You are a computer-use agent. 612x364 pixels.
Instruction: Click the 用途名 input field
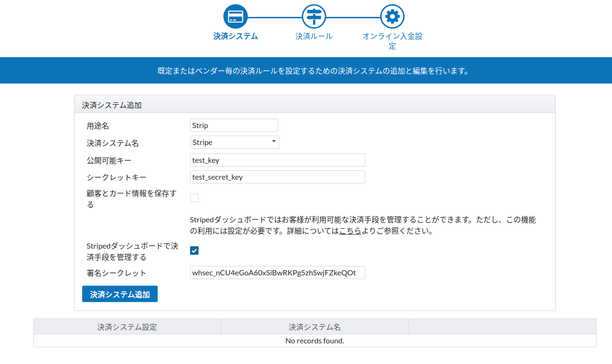click(x=234, y=125)
